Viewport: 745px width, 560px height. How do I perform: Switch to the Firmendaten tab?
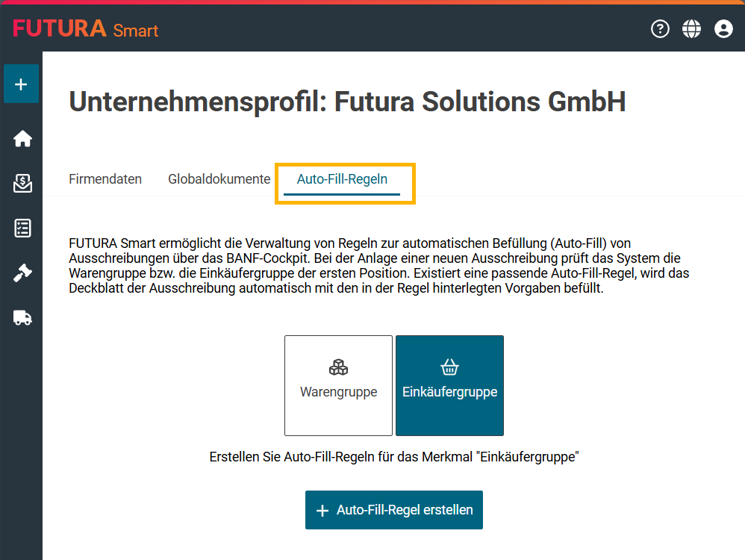(105, 179)
